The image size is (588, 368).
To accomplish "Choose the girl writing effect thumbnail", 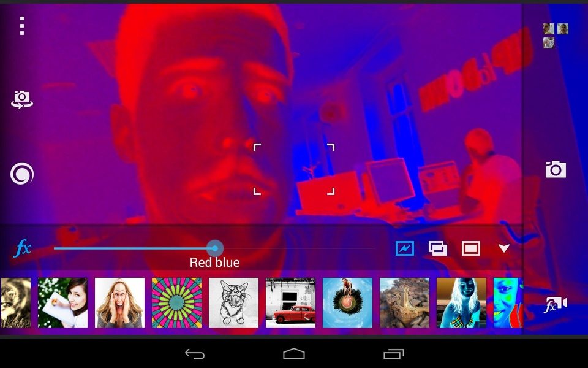I will point(62,302).
